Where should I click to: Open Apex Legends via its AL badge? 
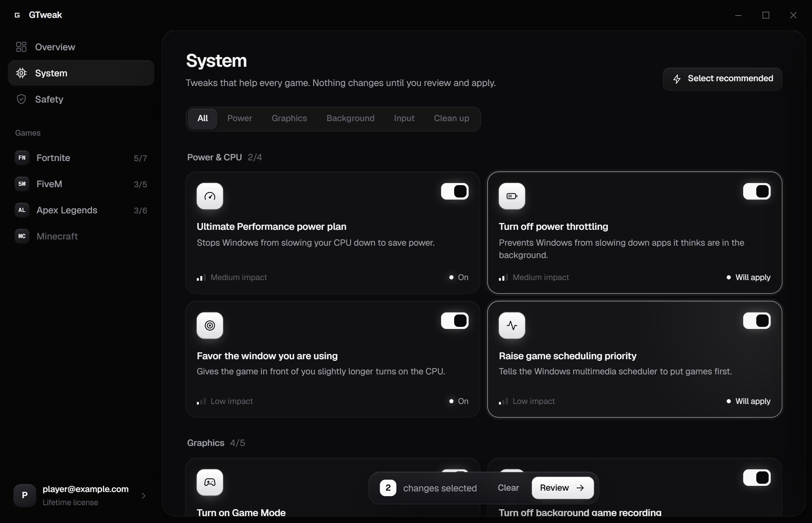[22, 210]
